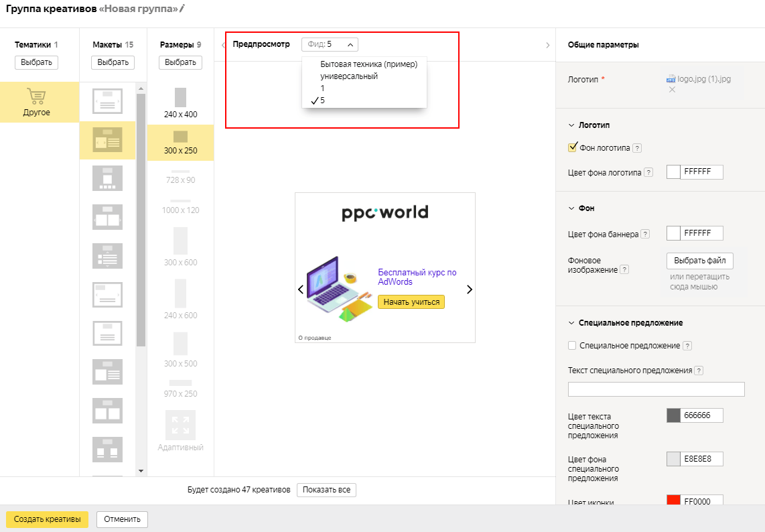Enable the Специальное предложение checkbox
The image size is (765, 532).
click(572, 346)
